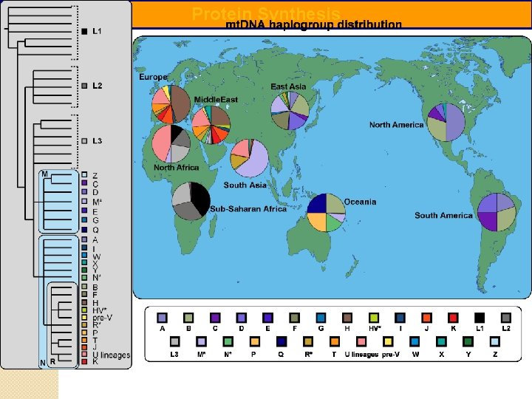Select the I swatch in the bottom legend

400,318
